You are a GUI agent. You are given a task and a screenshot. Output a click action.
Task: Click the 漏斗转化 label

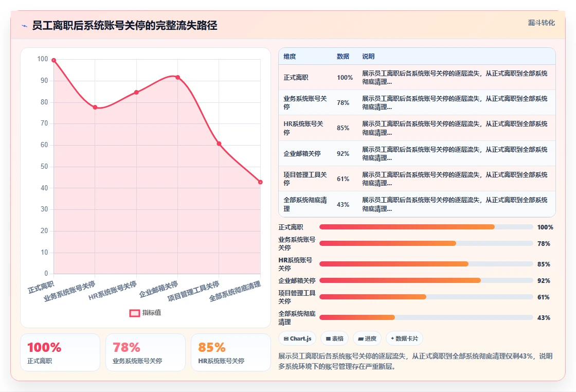pos(541,23)
